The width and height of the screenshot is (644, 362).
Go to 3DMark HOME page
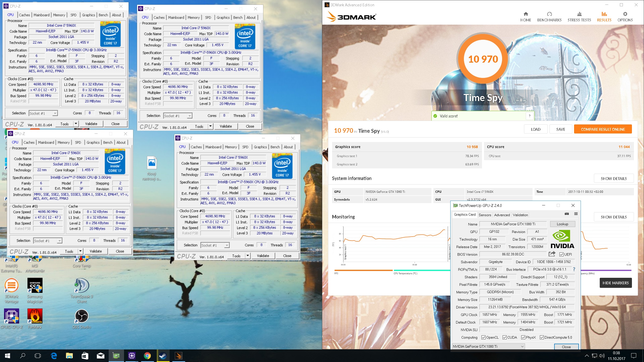click(x=526, y=17)
